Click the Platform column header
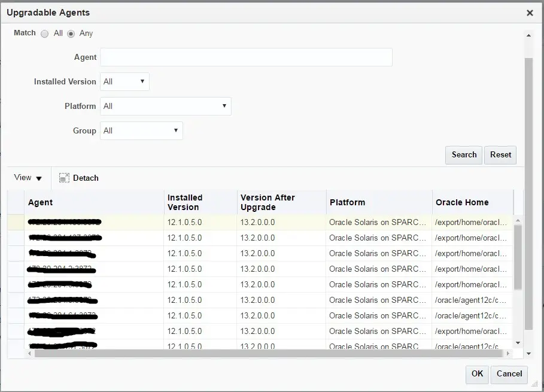The height and width of the screenshot is (392, 544). [379, 202]
